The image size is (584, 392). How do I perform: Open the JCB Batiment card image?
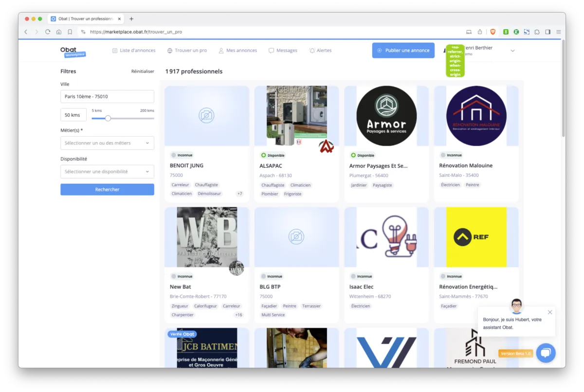pyautogui.click(x=207, y=347)
